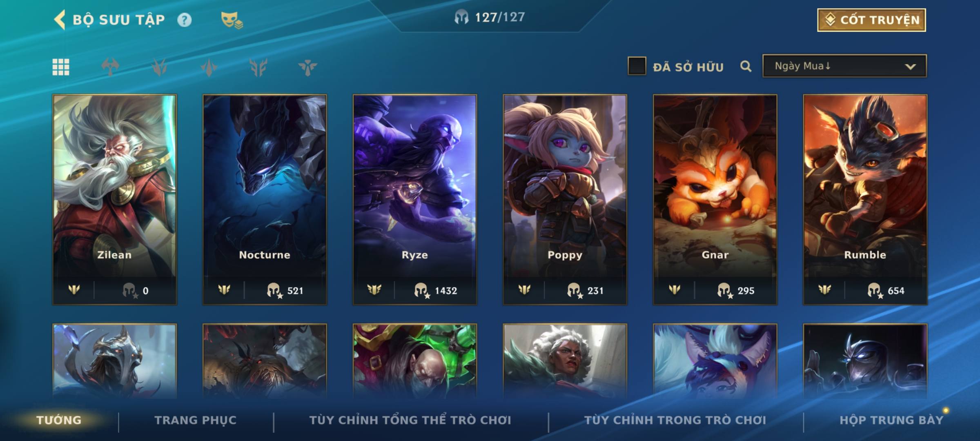Open the Cốt Truyện button

871,20
